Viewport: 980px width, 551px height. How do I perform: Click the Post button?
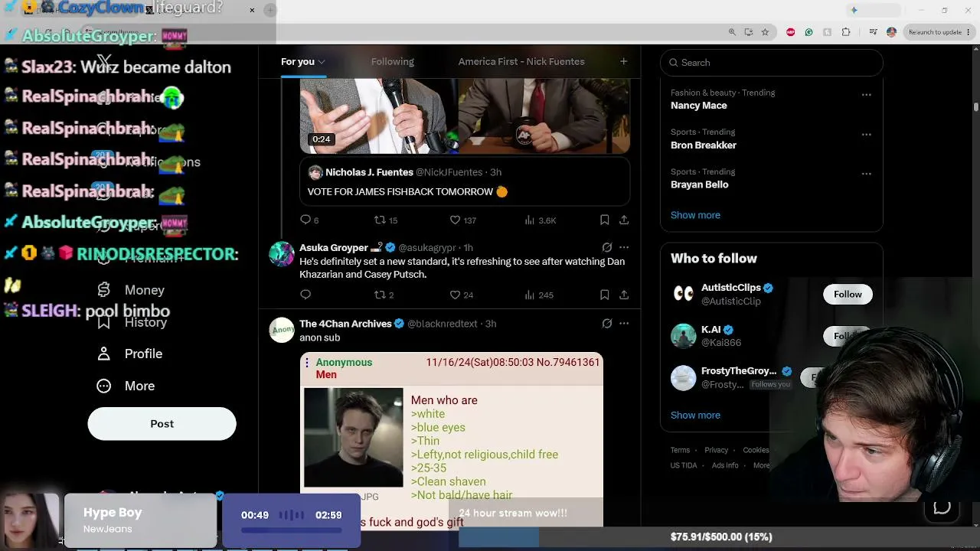(x=162, y=424)
